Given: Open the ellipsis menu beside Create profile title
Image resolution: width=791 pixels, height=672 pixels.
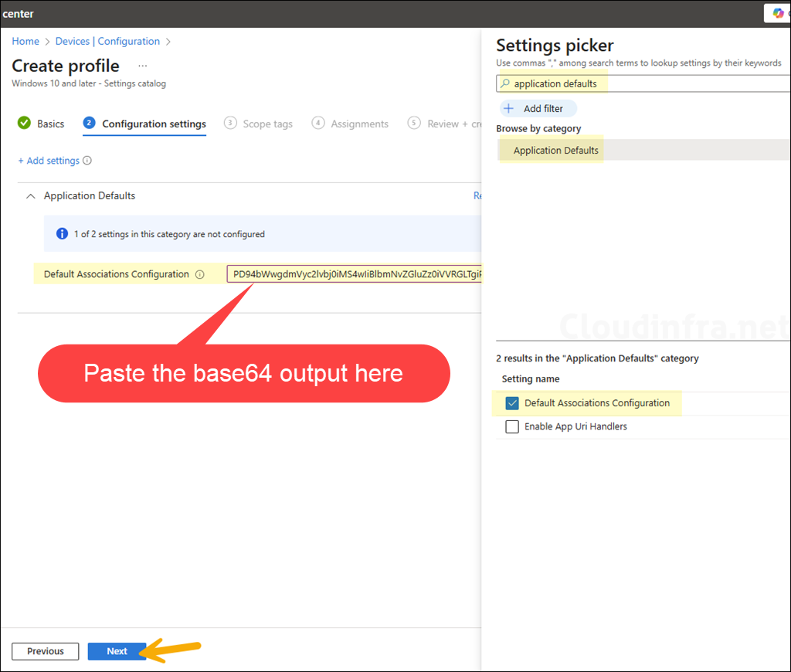Looking at the screenshot, I should (x=142, y=68).
